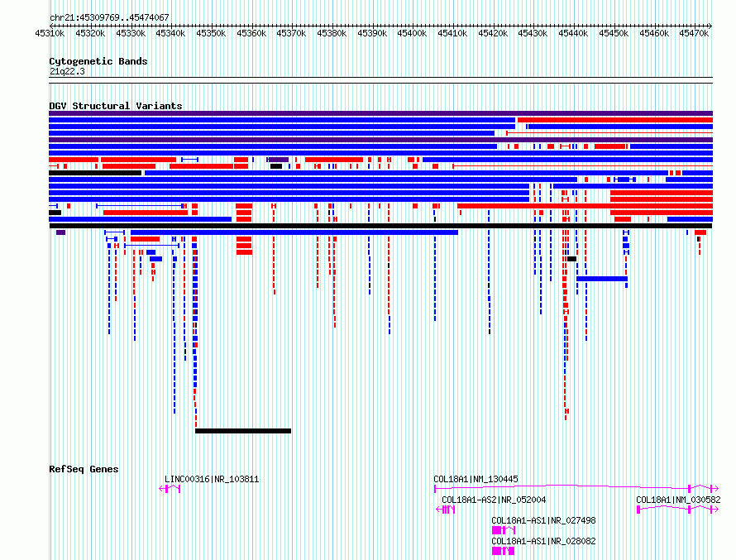Select the 45330k position on the ruler
The width and height of the screenshot is (736, 560).
[131, 33]
